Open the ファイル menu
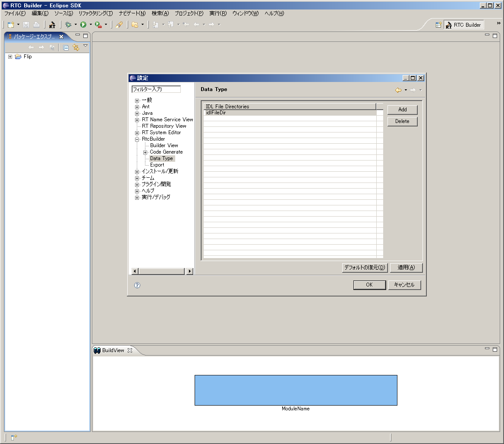Viewport: 504px width, 444px height. click(x=14, y=13)
